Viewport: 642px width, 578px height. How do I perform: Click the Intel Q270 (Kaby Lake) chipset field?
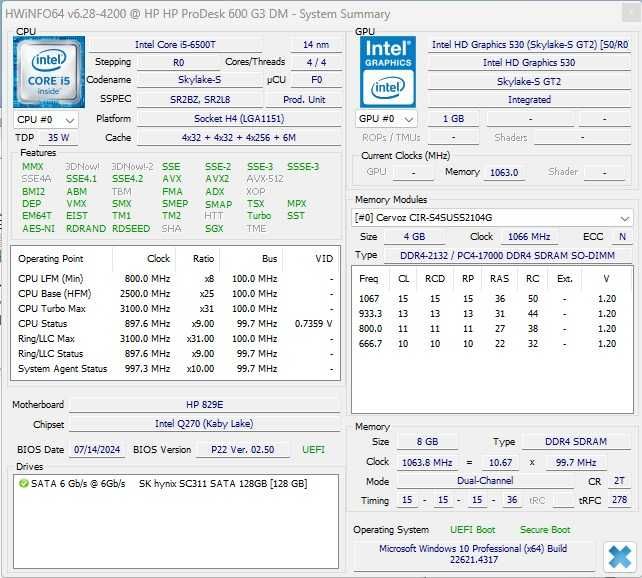click(x=205, y=424)
